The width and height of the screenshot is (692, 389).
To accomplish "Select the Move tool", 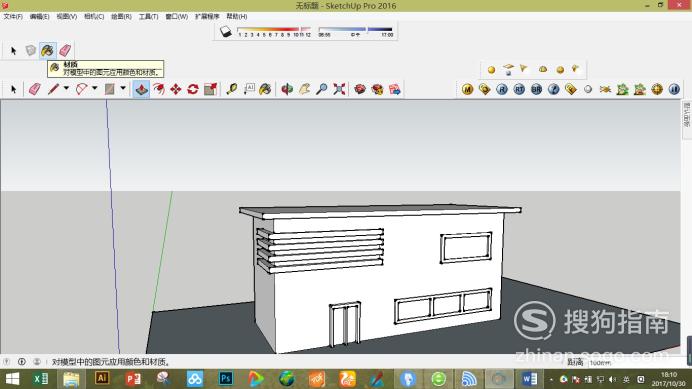I will click(x=176, y=89).
